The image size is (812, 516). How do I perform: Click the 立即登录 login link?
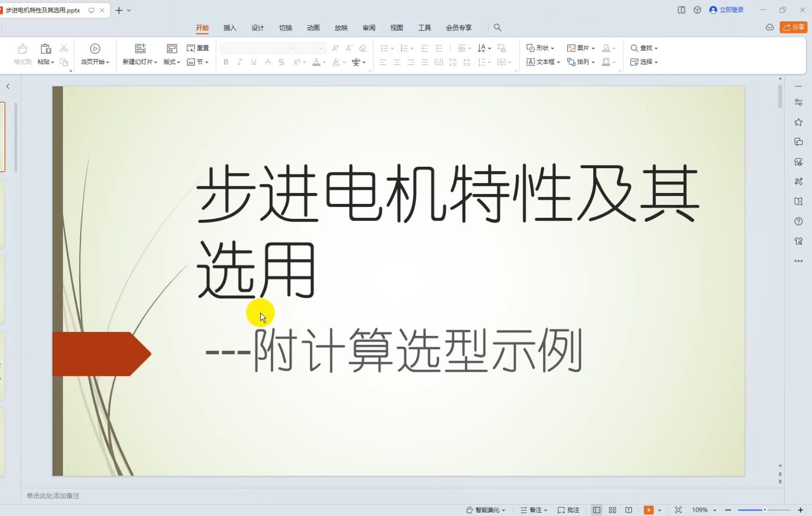pyautogui.click(x=727, y=10)
